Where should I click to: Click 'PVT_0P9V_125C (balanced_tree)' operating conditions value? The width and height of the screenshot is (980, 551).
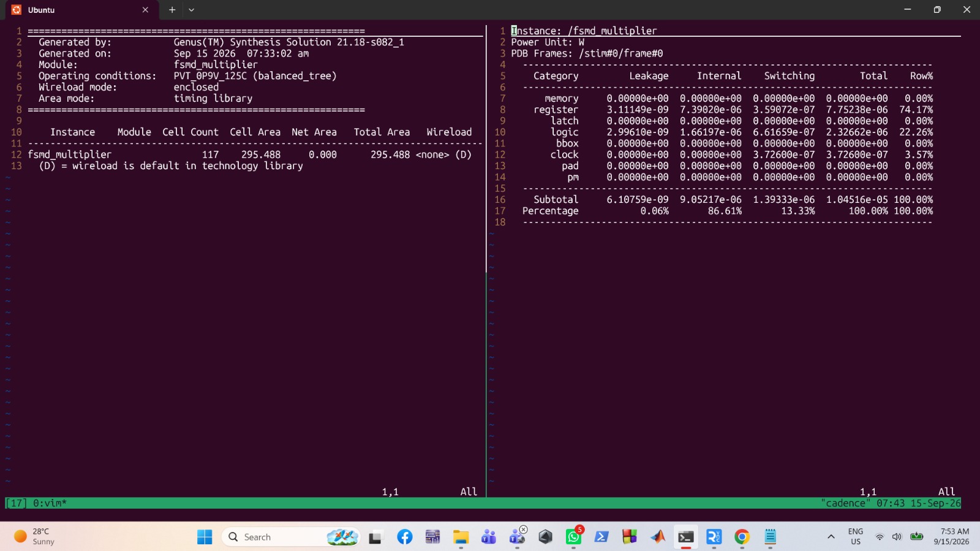tap(255, 76)
